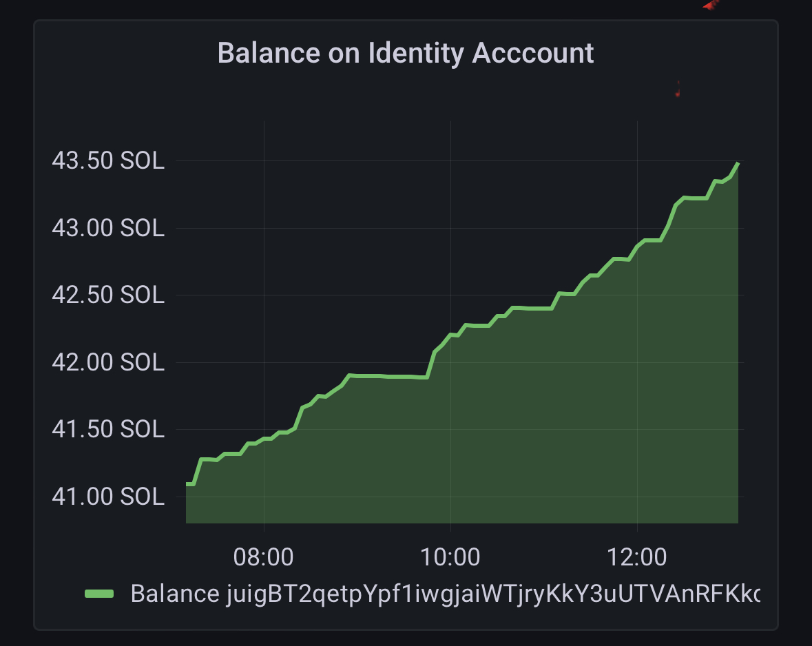Click the latest data point at line end
Screen dimensions: 812x646
(738, 164)
